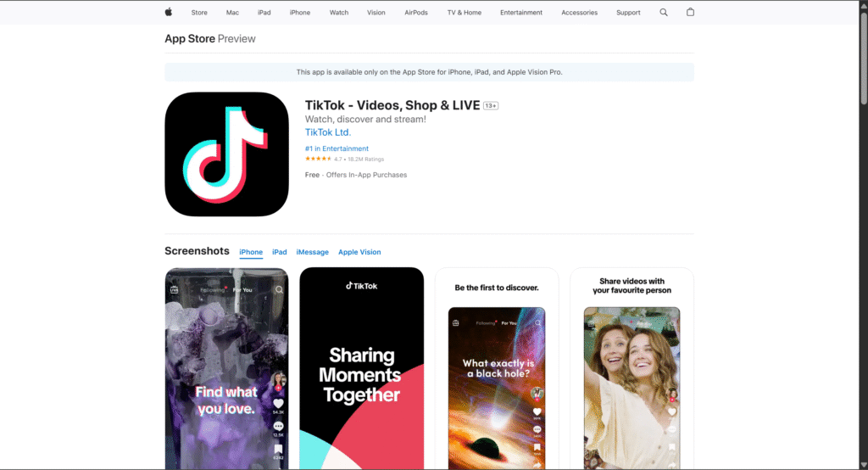The width and height of the screenshot is (868, 470).
Task: Switch to the iPad screenshots tab
Action: point(279,252)
